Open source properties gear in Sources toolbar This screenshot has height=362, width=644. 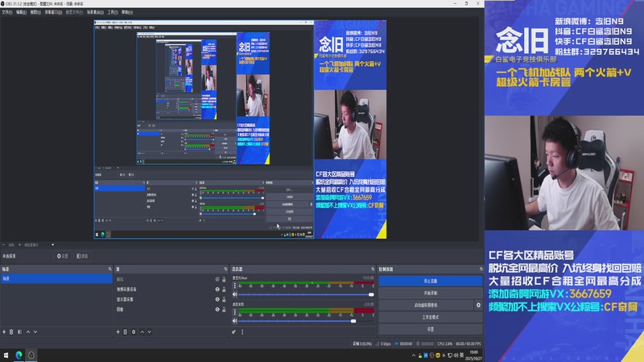tap(134, 331)
